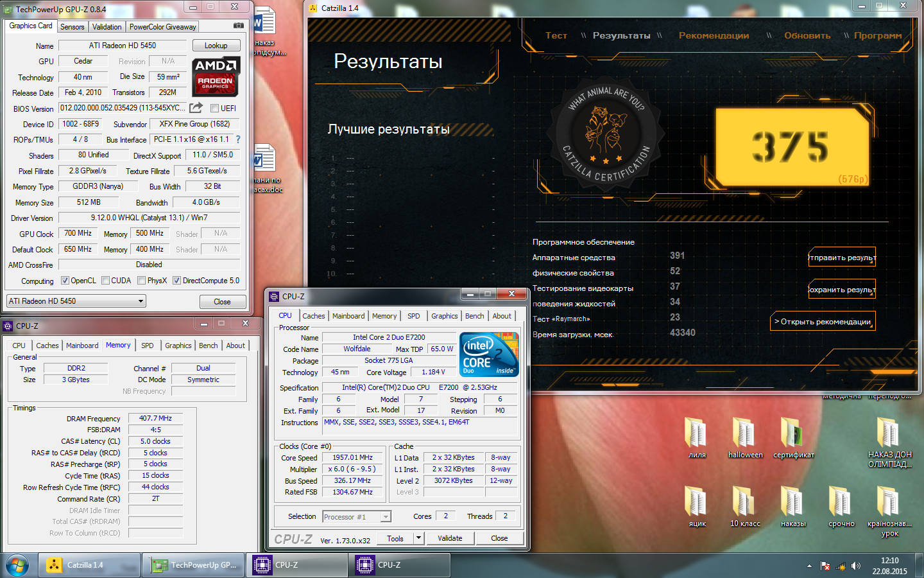Toggle the DirectCompute 5.0 checkbox
Screen dimensions: 924x578
[x=176, y=281]
